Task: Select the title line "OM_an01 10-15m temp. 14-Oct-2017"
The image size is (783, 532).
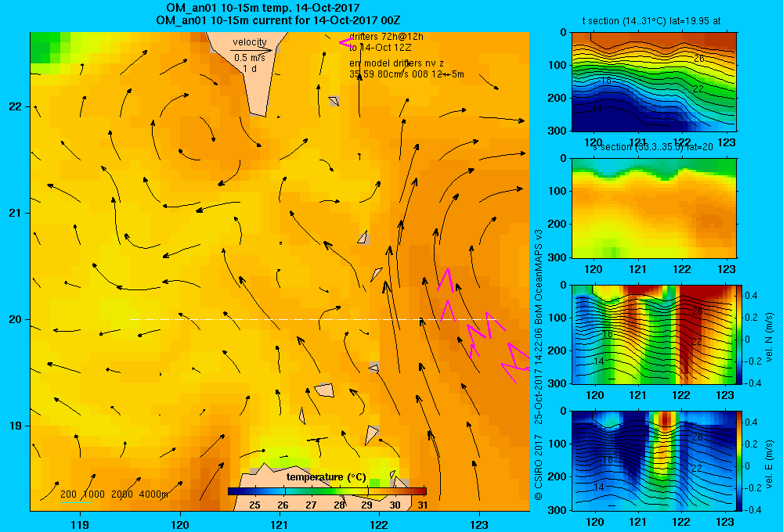Action: 262,8
